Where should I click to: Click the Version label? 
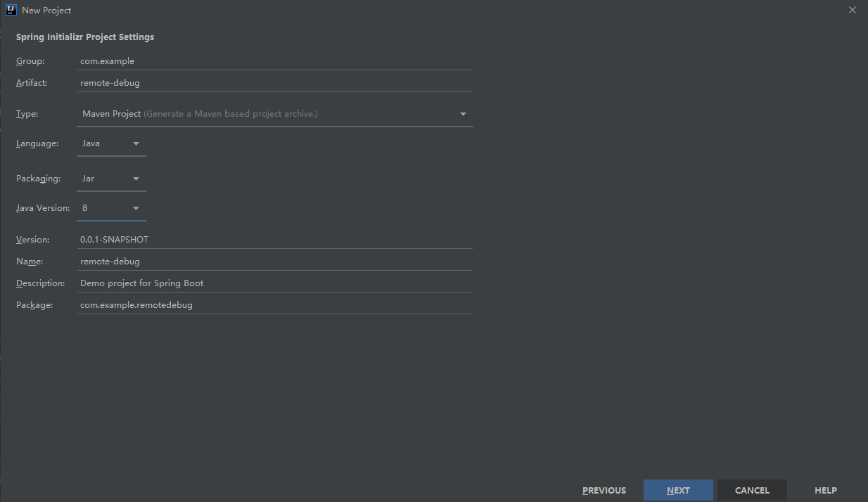click(33, 240)
